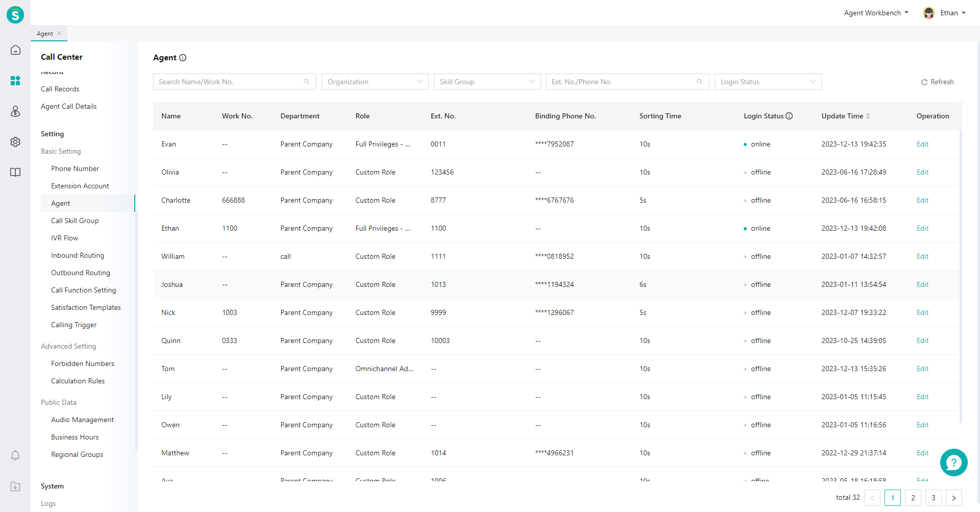Screen dimensions: 980x512
Task: Open the book knowledge base icon
Action: tap(15, 173)
